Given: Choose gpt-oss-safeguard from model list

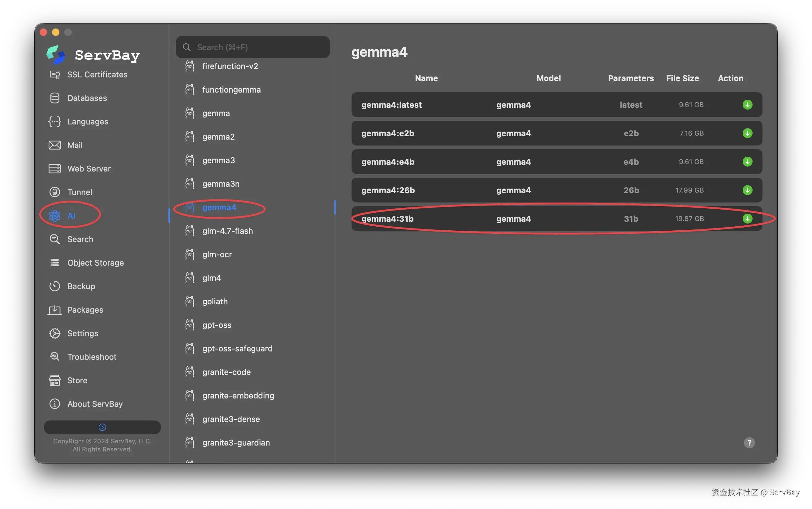Looking at the screenshot, I should [237, 348].
